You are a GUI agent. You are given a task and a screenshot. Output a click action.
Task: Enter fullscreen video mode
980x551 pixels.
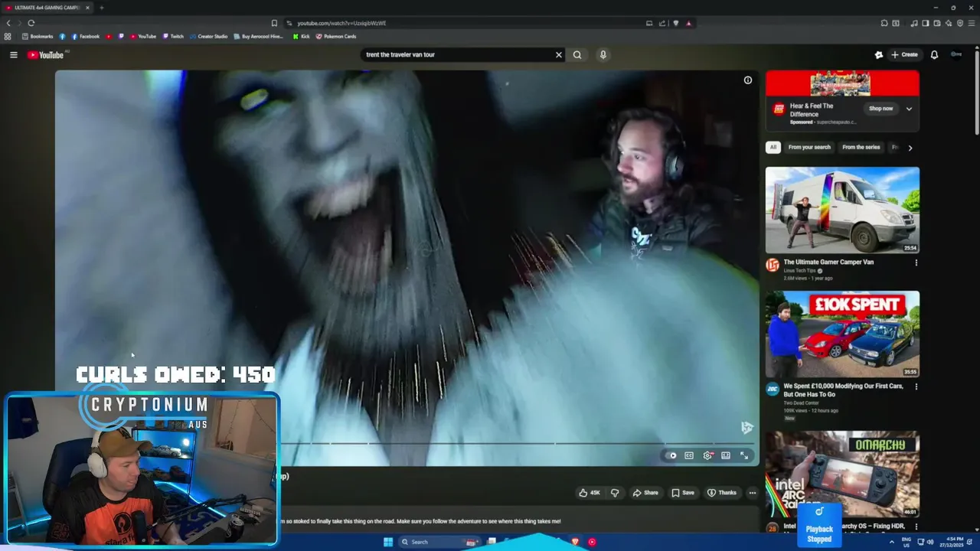(744, 455)
